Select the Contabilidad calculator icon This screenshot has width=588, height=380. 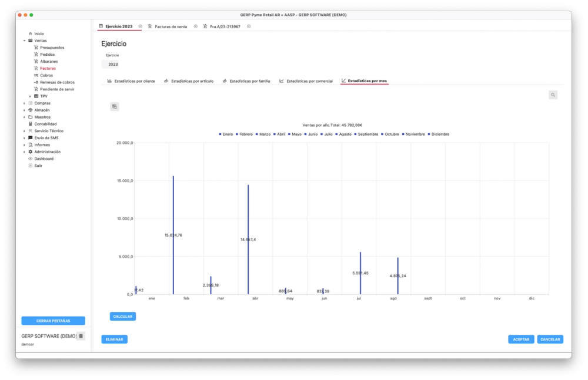click(x=31, y=124)
